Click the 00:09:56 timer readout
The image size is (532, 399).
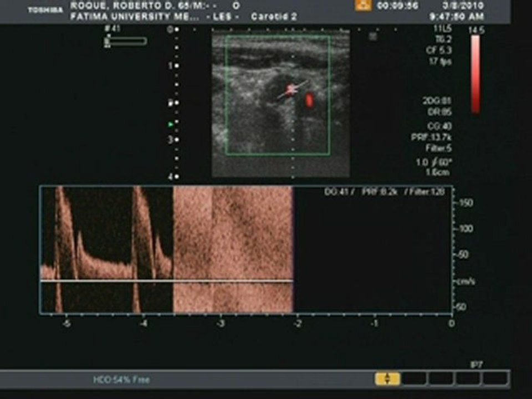click(398, 6)
